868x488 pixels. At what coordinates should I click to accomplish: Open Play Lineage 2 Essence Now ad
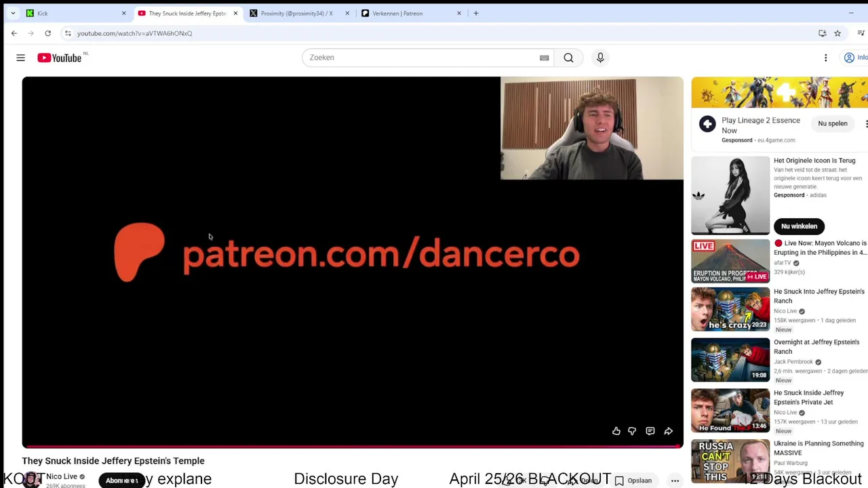click(x=761, y=125)
